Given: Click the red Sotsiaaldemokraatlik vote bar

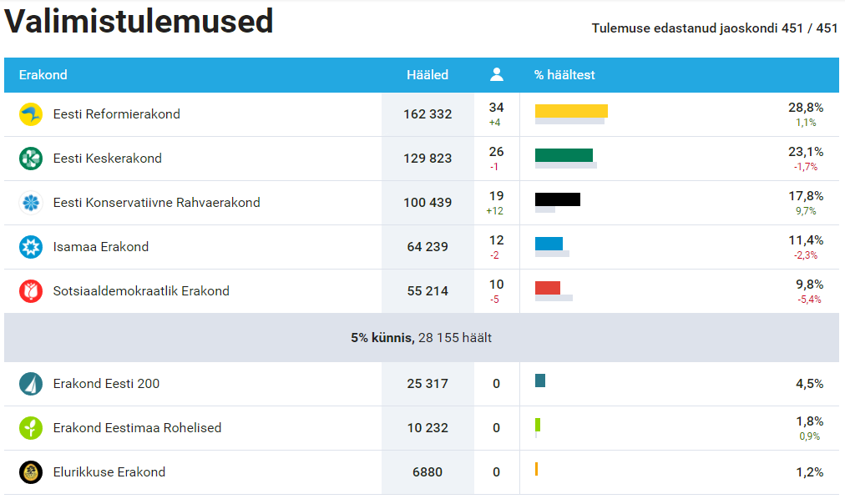Looking at the screenshot, I should point(548,288).
